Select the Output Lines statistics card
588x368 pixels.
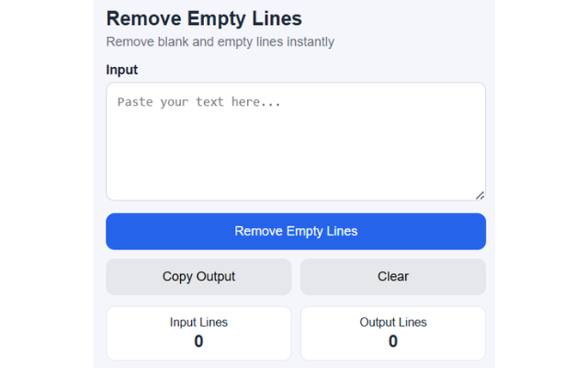(393, 333)
